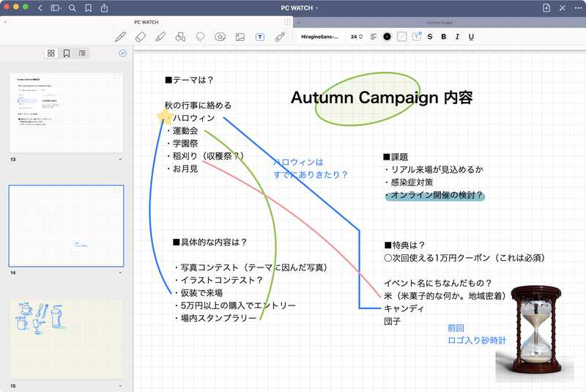Click the ・学園祭 list item
The image size is (586, 392).
coord(182,144)
